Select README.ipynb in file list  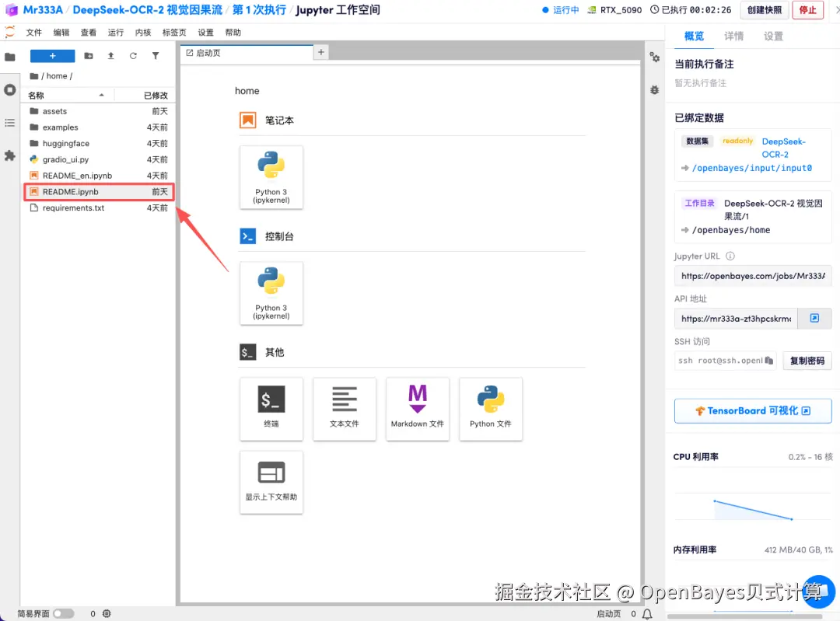pos(99,192)
